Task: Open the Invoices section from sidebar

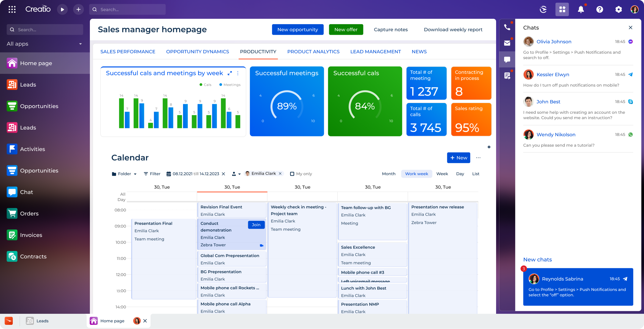Action: (31, 235)
